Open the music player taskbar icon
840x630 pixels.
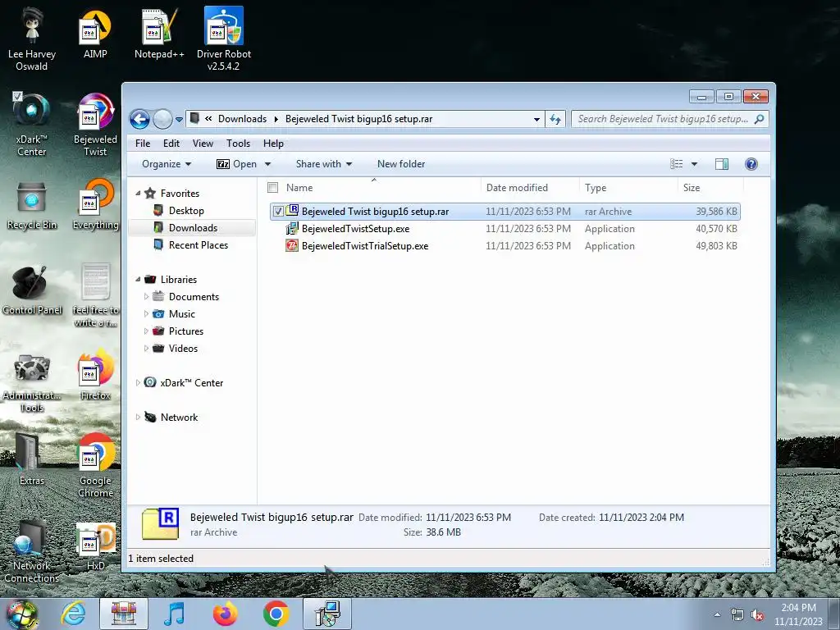[x=174, y=614]
